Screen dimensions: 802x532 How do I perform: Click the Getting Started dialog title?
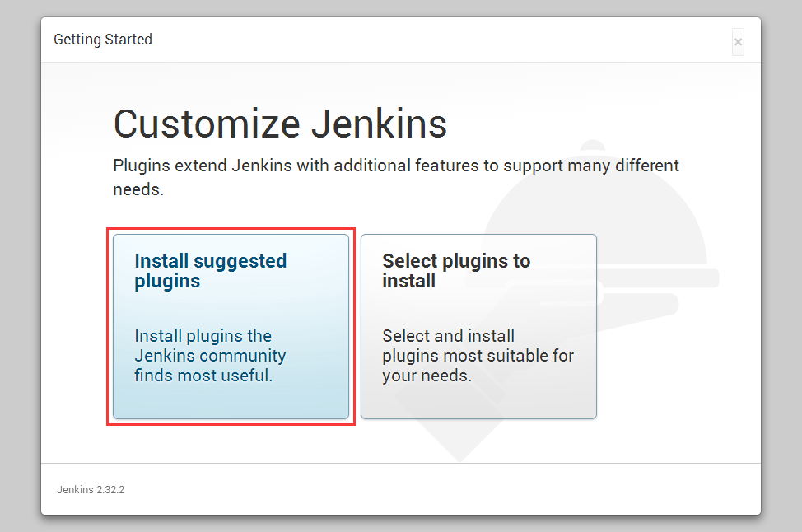tap(103, 40)
